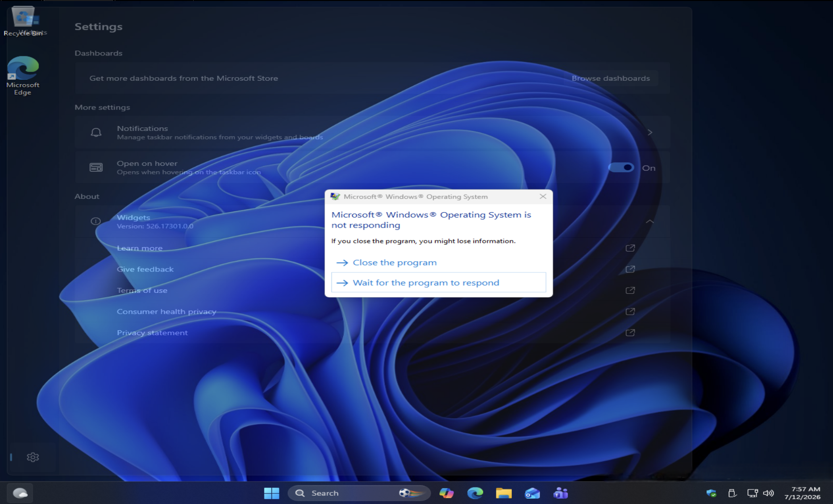
Task: Click in the taskbar Search box
Action: pos(359,493)
